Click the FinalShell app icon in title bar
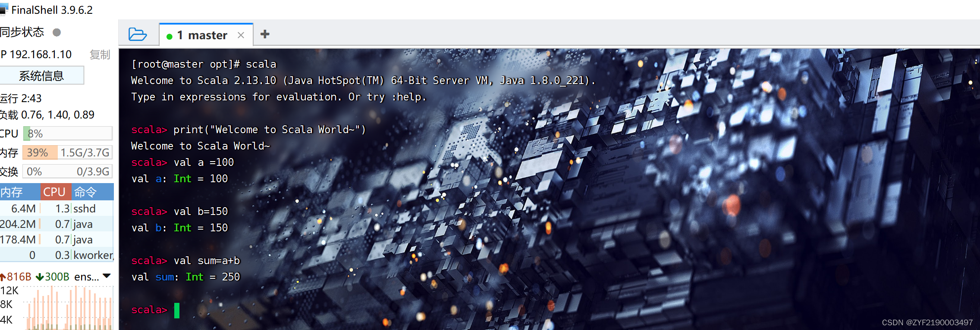Image resolution: width=980 pixels, height=330 pixels. (x=4, y=9)
